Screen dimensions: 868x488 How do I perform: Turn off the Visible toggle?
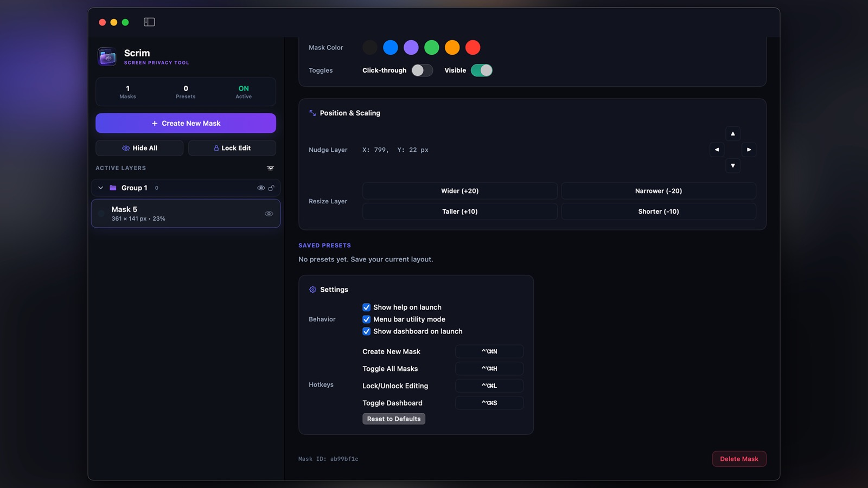482,70
